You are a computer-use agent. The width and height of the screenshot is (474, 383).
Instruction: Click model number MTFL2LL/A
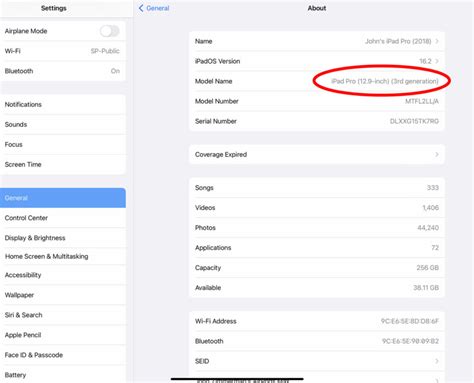click(422, 101)
